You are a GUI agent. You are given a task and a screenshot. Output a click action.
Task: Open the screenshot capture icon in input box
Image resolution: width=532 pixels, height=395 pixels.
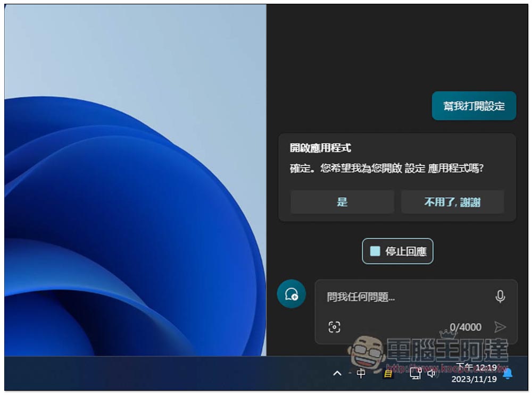(334, 327)
